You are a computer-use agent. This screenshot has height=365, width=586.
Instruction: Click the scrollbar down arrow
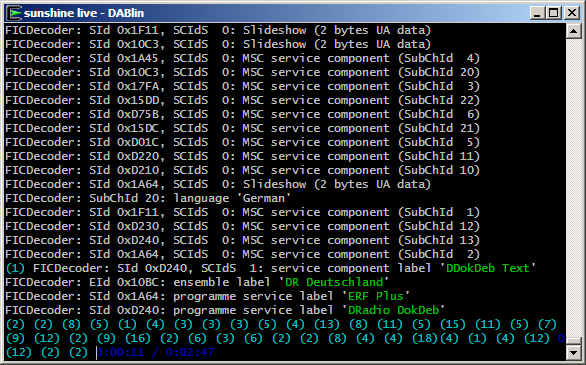click(x=573, y=352)
